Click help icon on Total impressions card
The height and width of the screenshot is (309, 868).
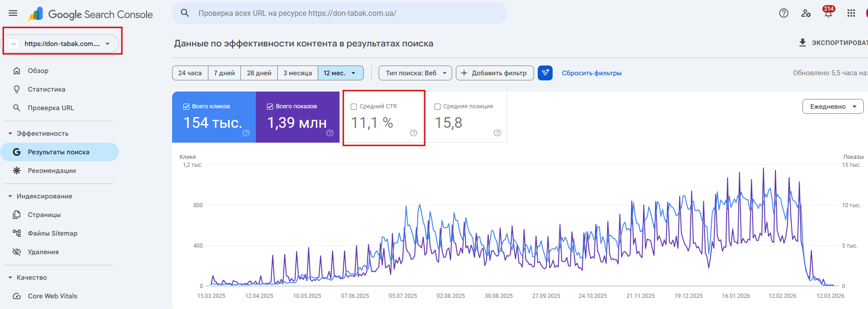330,133
